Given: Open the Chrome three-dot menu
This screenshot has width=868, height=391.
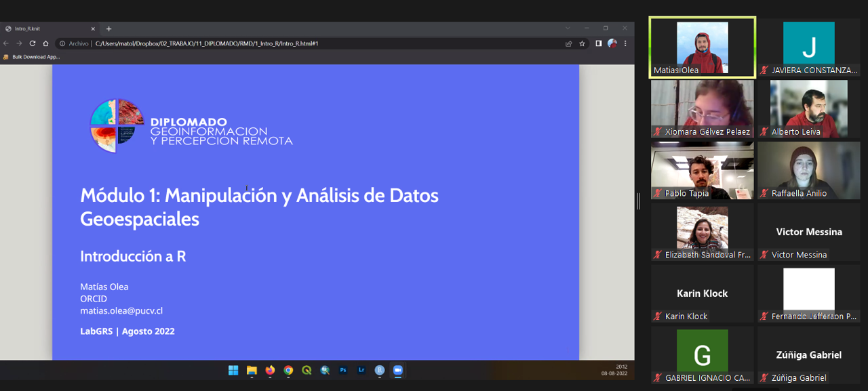Looking at the screenshot, I should pyautogui.click(x=625, y=43).
